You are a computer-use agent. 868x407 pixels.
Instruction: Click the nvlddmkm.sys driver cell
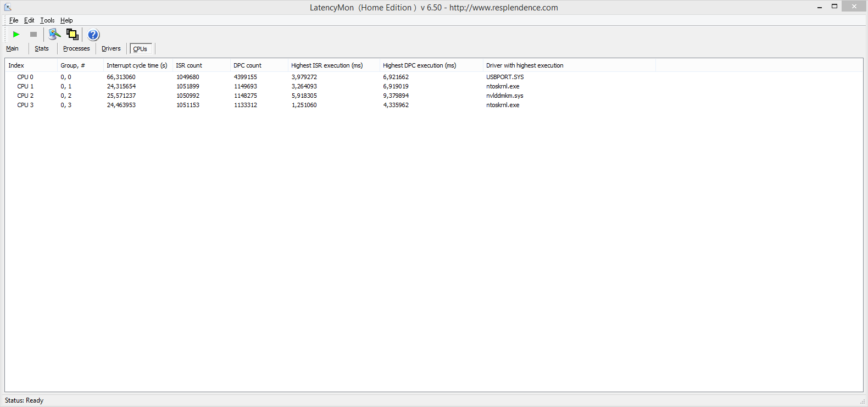coord(504,96)
